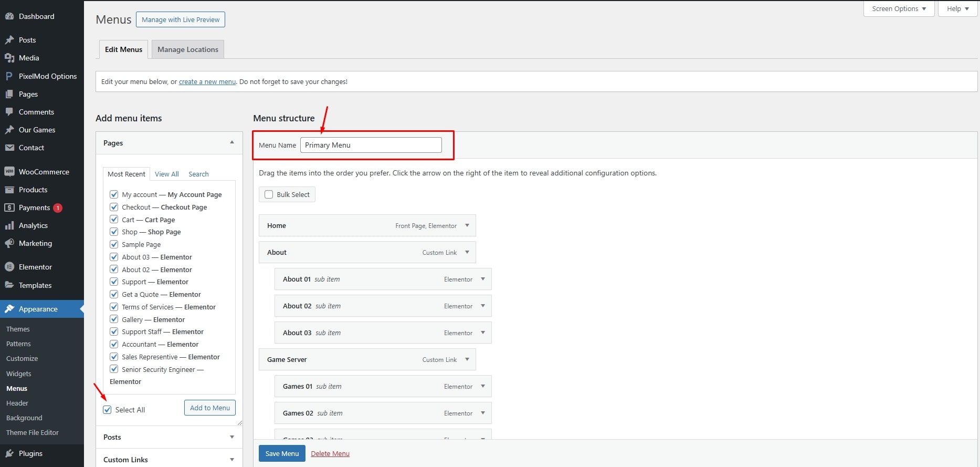The width and height of the screenshot is (980, 467).
Task: Click the Media library icon
Action: [x=9, y=58]
